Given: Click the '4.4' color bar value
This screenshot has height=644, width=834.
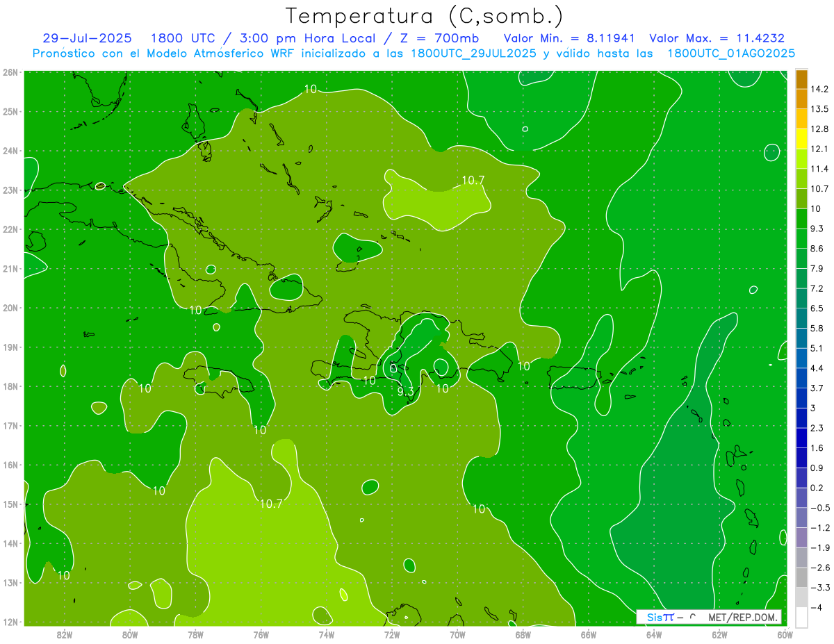Looking at the screenshot, I should click(x=817, y=368).
